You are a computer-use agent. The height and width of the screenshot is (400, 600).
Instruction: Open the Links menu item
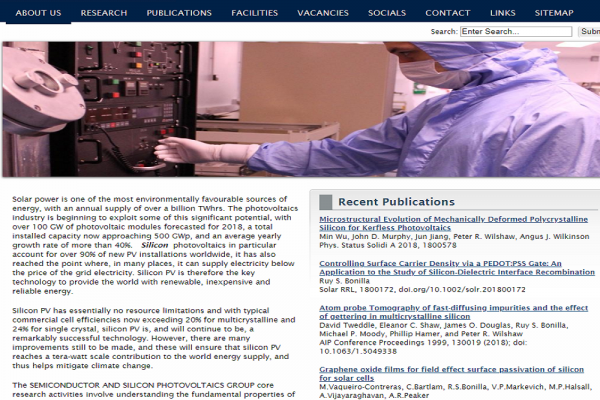click(503, 13)
